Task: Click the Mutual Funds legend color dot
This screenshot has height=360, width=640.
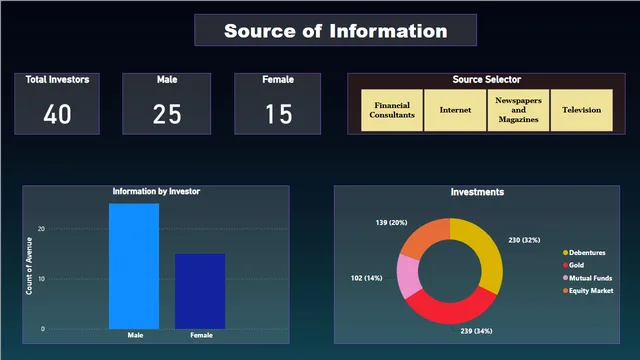Action: tap(565, 278)
